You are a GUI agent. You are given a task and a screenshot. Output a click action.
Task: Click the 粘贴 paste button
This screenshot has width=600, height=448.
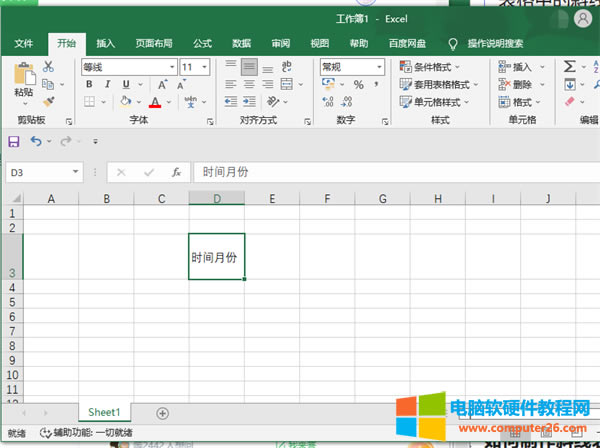tap(23, 80)
